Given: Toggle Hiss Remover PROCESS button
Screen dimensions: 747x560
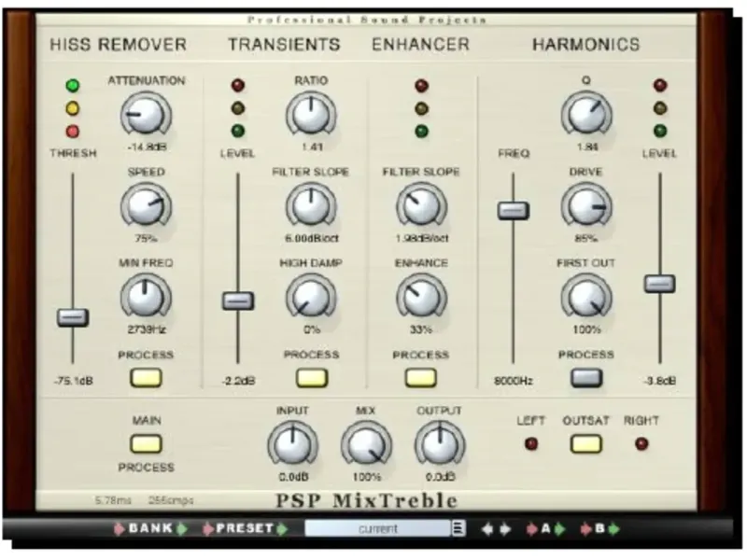Looking at the screenshot, I should (x=147, y=378).
